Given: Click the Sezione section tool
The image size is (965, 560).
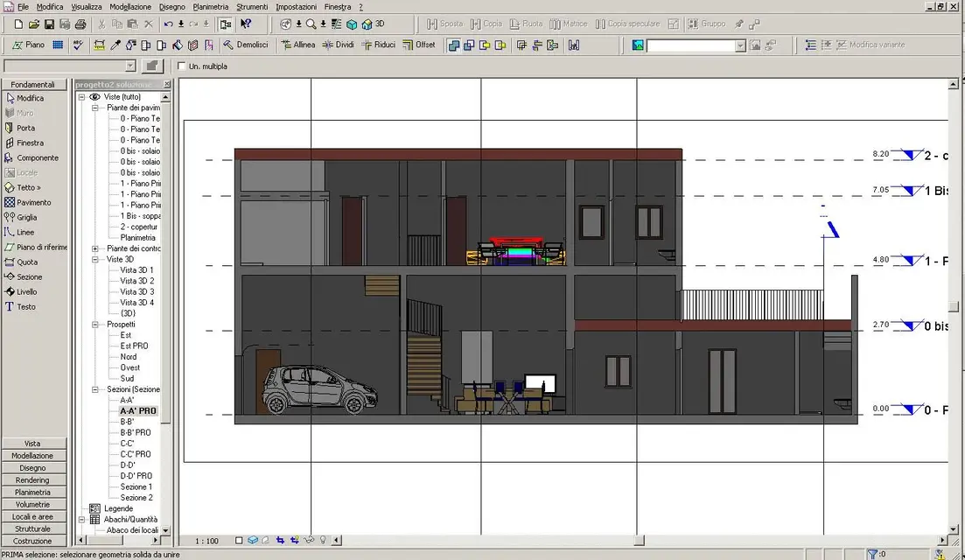Looking at the screenshot, I should 24,276.
